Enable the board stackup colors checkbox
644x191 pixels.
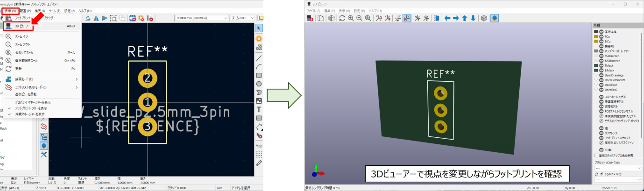tap(596, 156)
